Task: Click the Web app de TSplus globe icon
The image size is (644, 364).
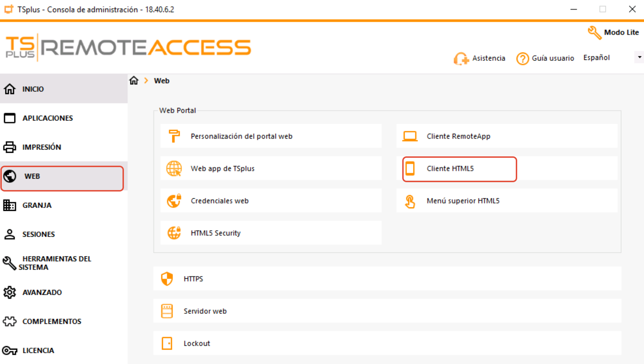Action: 174,168
